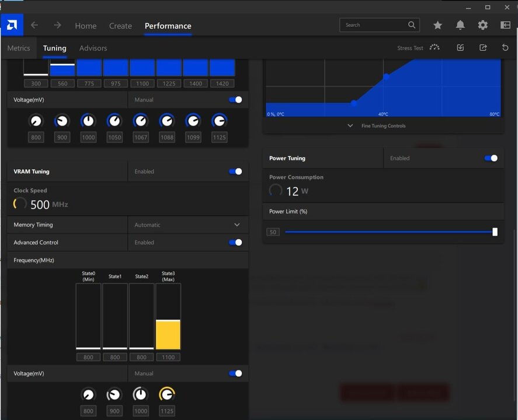518x420 pixels.
Task: Open notifications bell
Action: point(460,25)
